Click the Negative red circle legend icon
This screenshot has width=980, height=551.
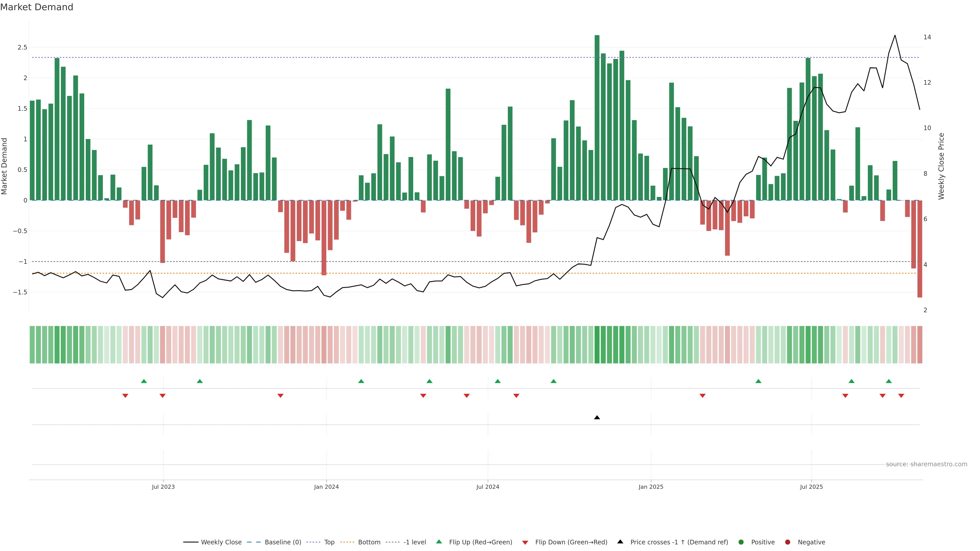[x=788, y=542]
